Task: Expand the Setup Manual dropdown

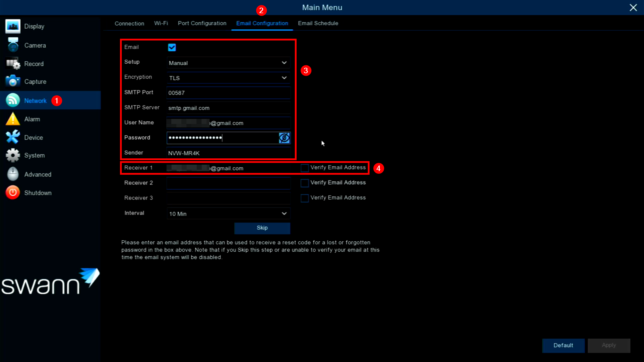Action: pyautogui.click(x=228, y=63)
